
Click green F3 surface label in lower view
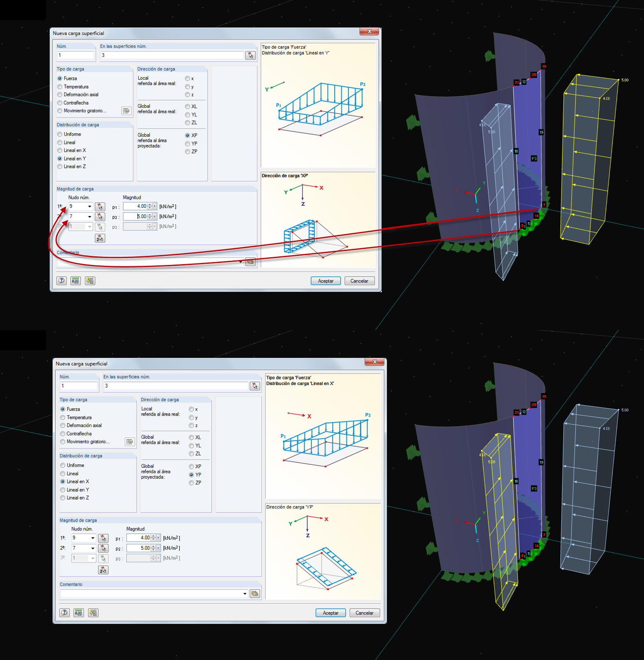(x=534, y=488)
